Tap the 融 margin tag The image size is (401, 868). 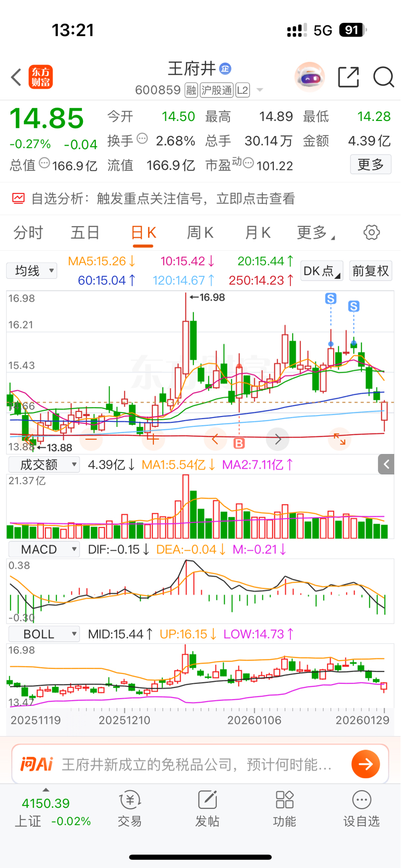point(191,90)
